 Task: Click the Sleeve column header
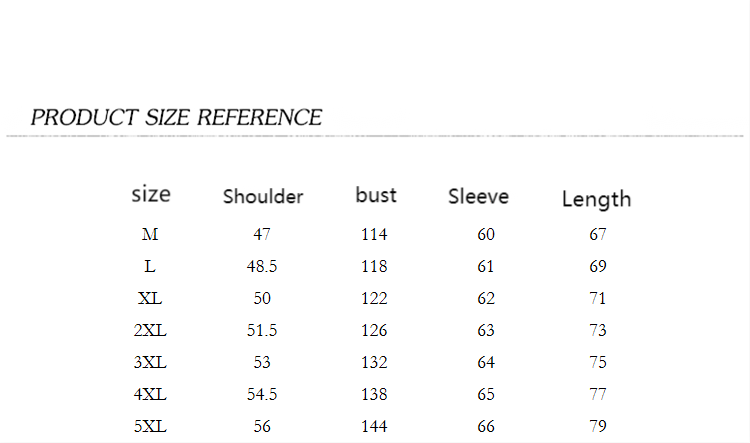[x=478, y=196]
